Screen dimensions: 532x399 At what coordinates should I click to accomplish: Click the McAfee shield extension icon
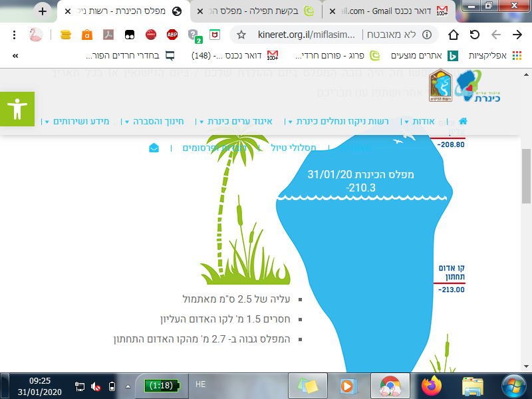(215, 35)
